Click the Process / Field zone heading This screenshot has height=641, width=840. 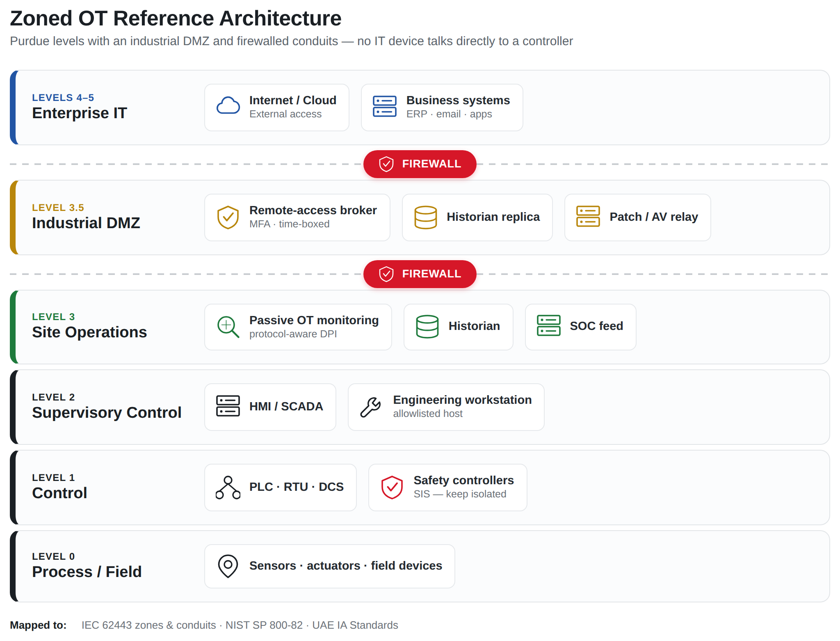(x=87, y=572)
